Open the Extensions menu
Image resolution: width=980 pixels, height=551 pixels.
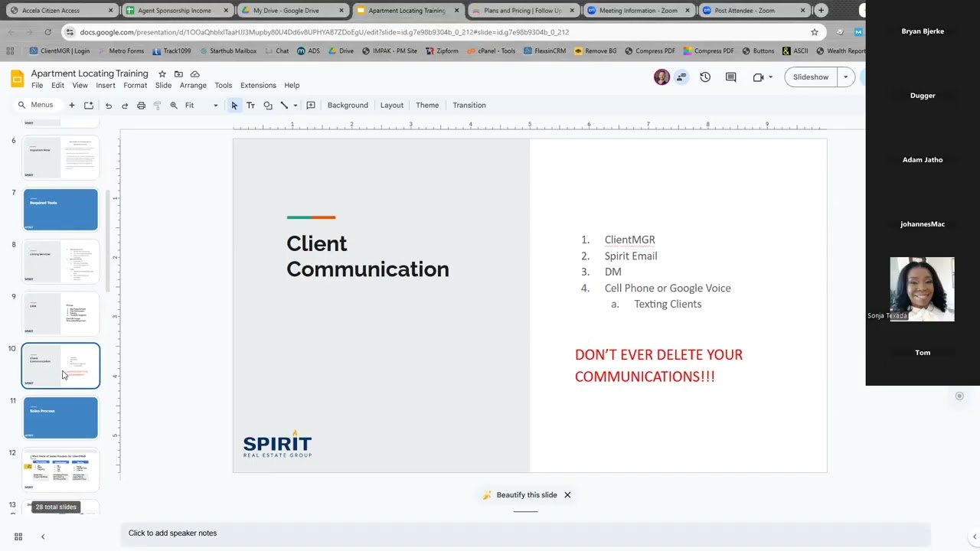coord(258,86)
